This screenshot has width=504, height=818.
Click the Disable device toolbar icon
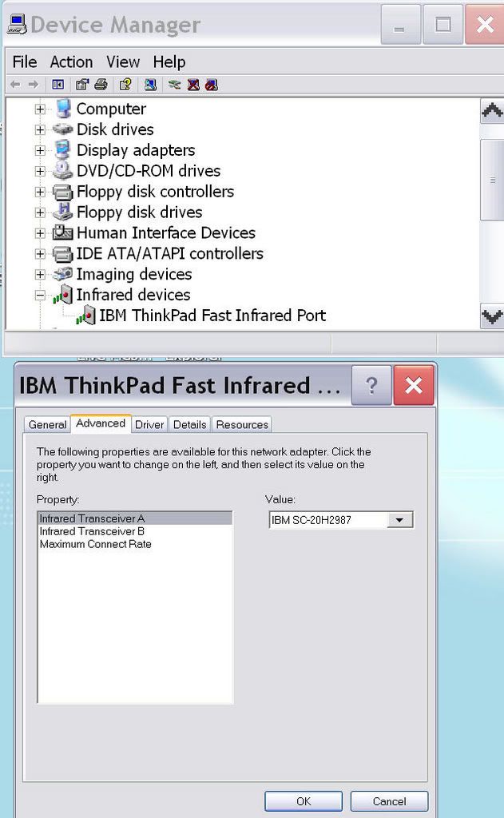[211, 85]
